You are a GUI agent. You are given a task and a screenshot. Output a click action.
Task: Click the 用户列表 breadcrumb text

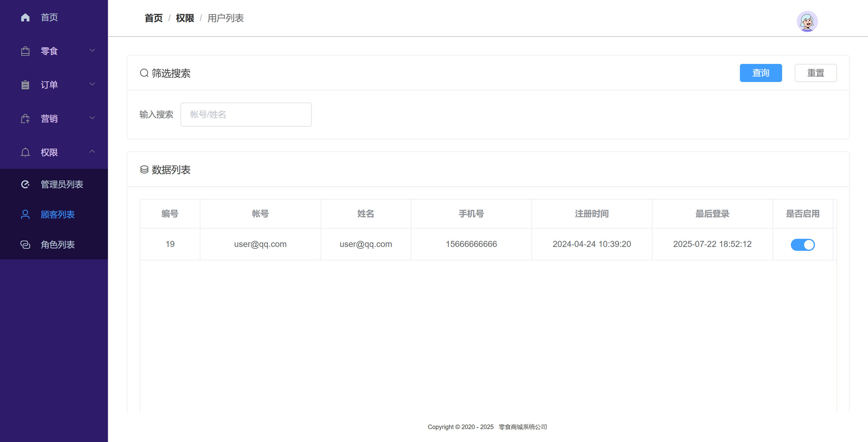(225, 18)
